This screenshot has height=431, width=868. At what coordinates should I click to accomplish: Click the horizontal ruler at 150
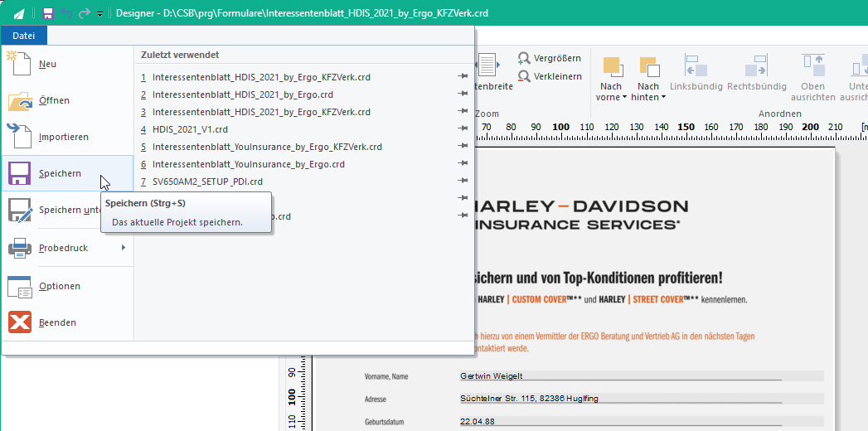[x=686, y=128]
